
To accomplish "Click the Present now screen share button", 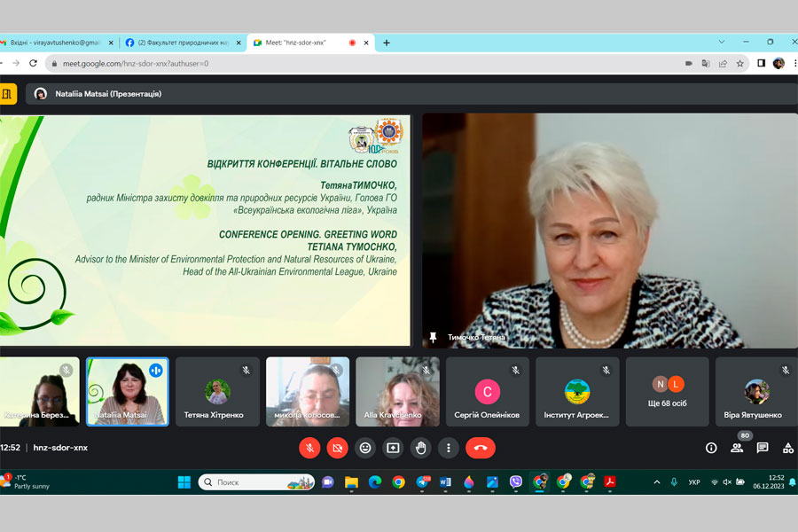I will pyautogui.click(x=393, y=448).
